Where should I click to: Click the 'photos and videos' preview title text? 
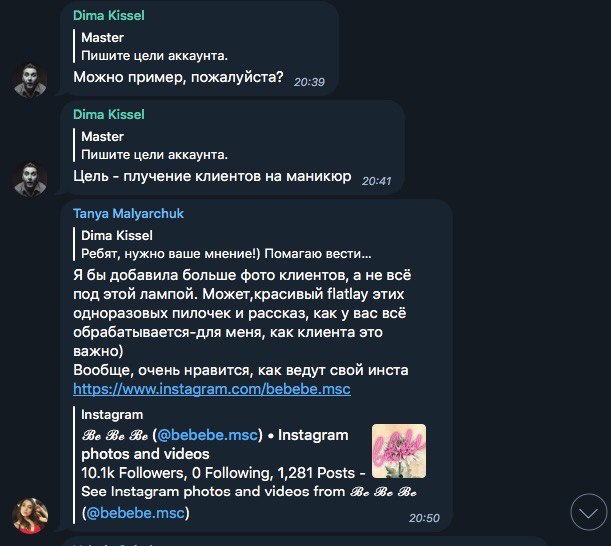click(x=145, y=454)
